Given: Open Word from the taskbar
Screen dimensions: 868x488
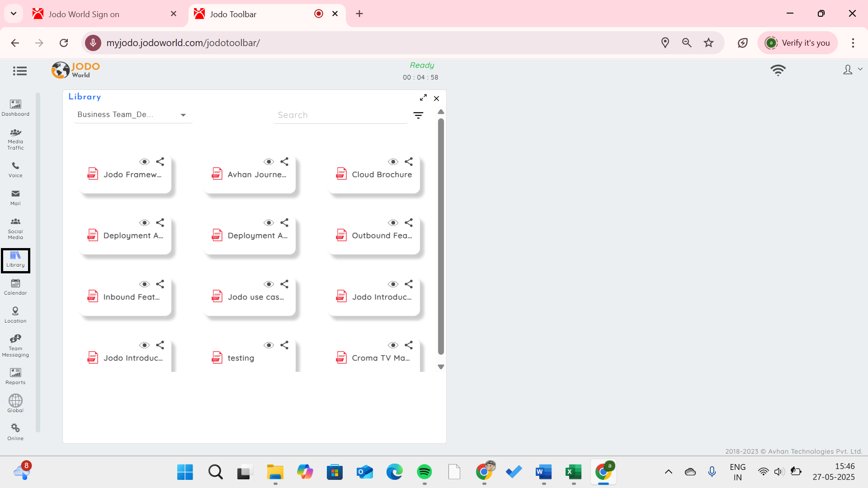Looking at the screenshot, I should (x=543, y=472).
